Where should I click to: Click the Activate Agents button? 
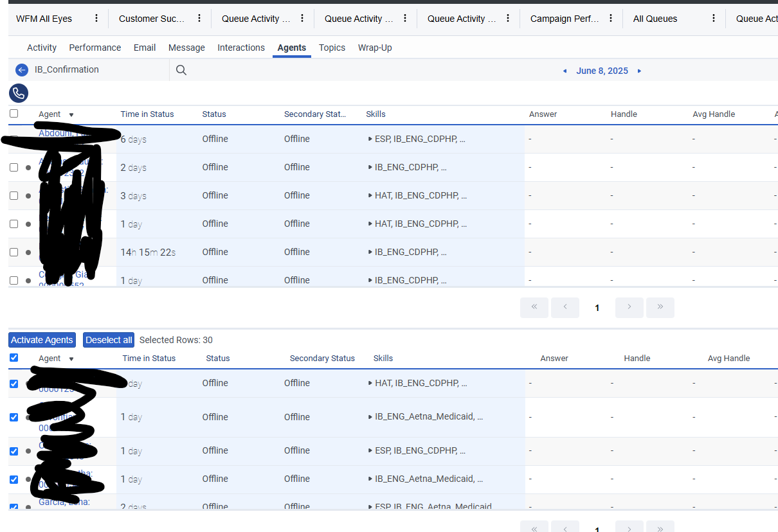click(42, 340)
